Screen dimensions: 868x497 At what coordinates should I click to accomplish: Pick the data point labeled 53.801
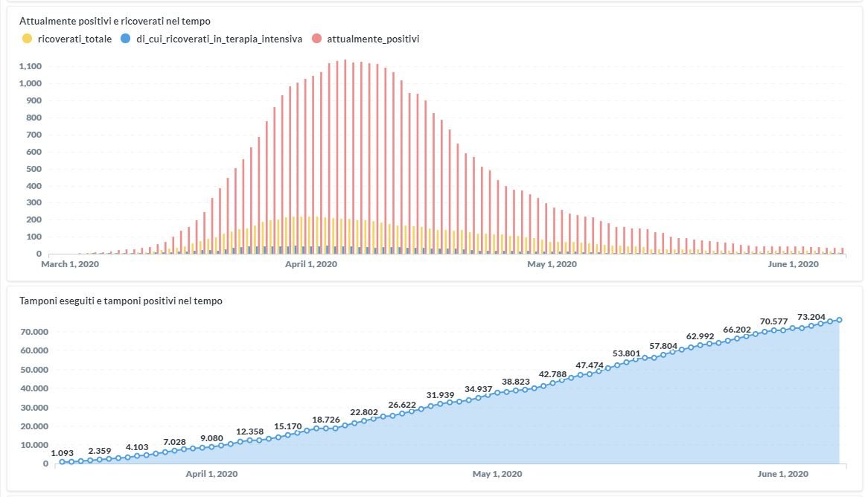pos(626,362)
